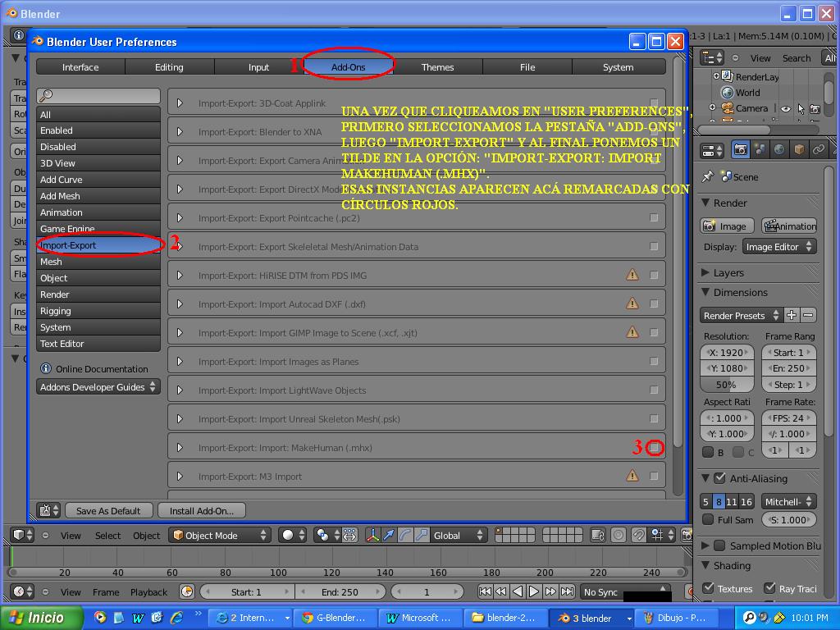Enable the Import: MakeHuman (.mhx) add-on checkbox
Image resolution: width=840 pixels, height=630 pixels.
click(654, 447)
